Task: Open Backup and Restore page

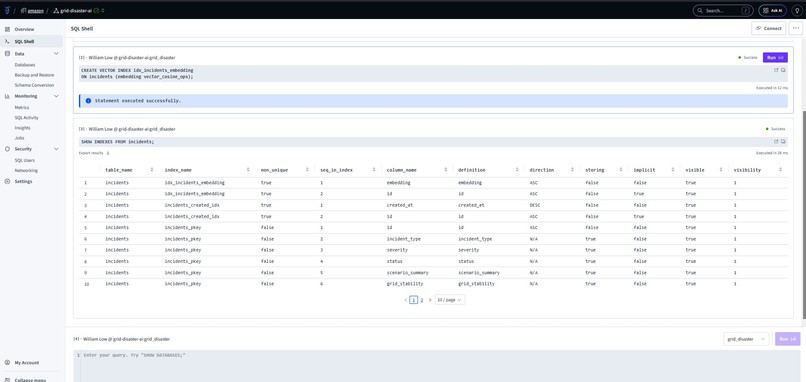Action: coord(34,75)
